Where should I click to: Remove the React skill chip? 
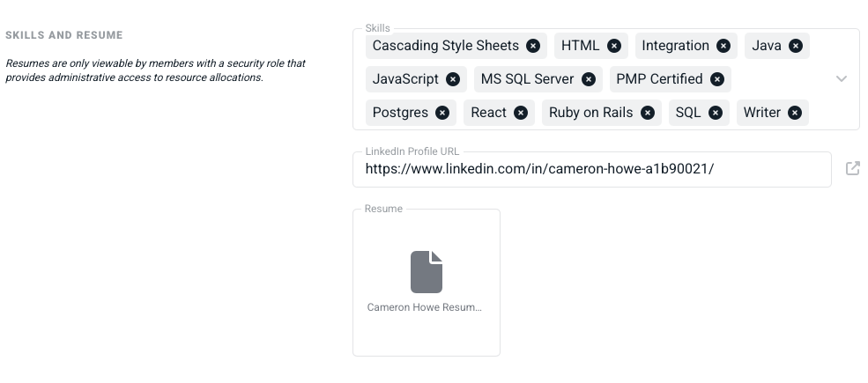[521, 113]
